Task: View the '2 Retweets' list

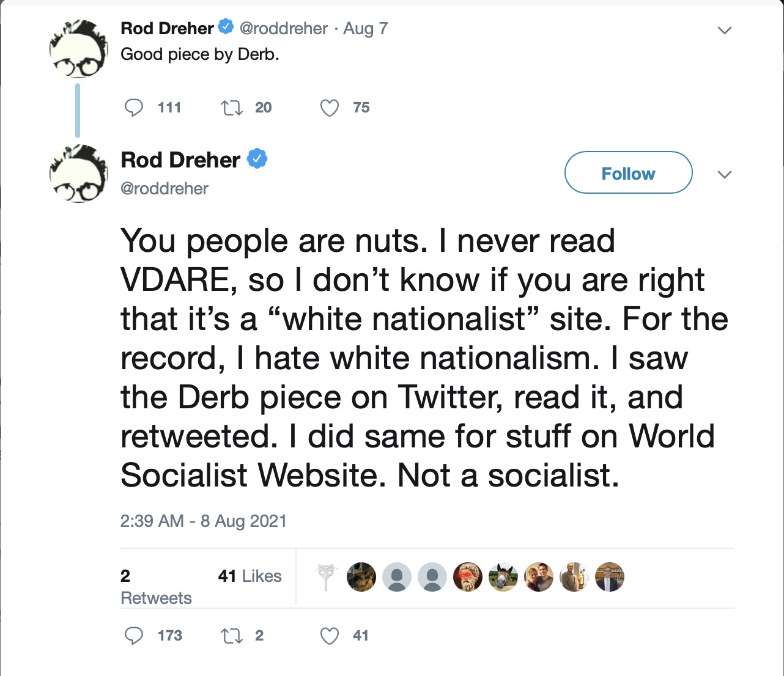Action: [156, 586]
